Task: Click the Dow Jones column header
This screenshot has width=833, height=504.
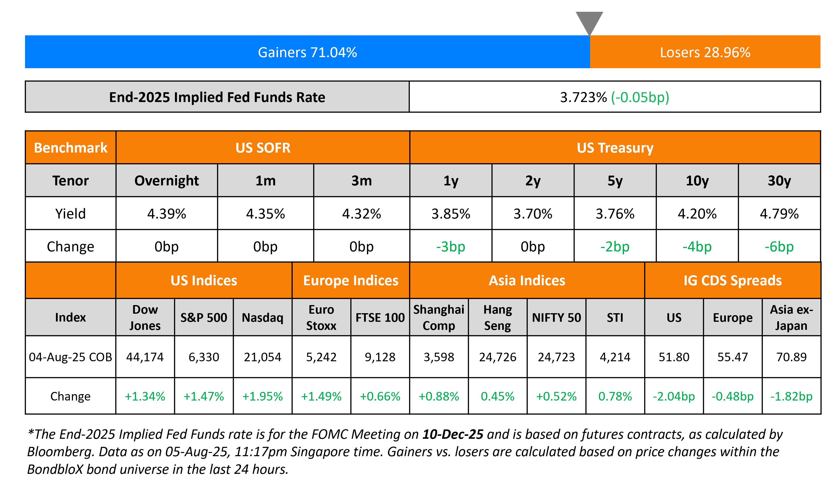Action: click(145, 317)
